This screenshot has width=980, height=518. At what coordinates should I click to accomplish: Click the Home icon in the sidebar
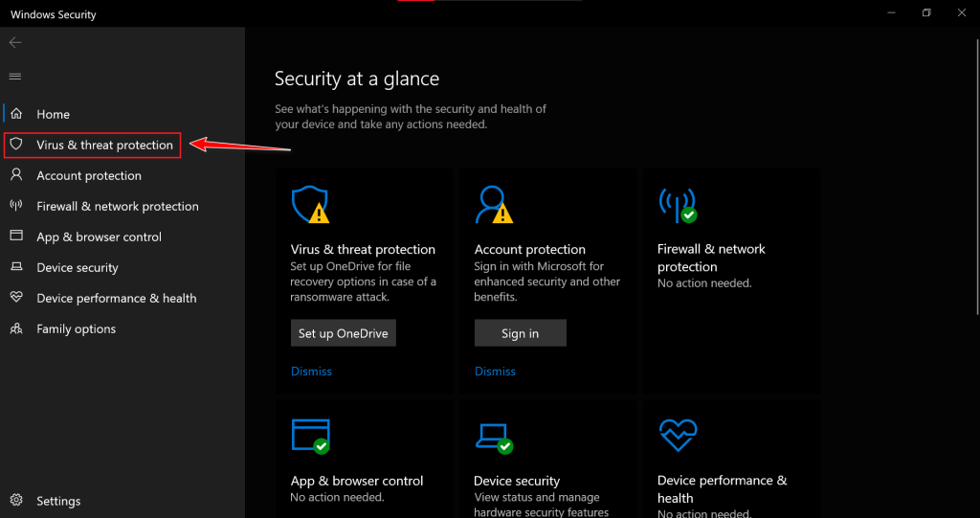click(x=16, y=114)
